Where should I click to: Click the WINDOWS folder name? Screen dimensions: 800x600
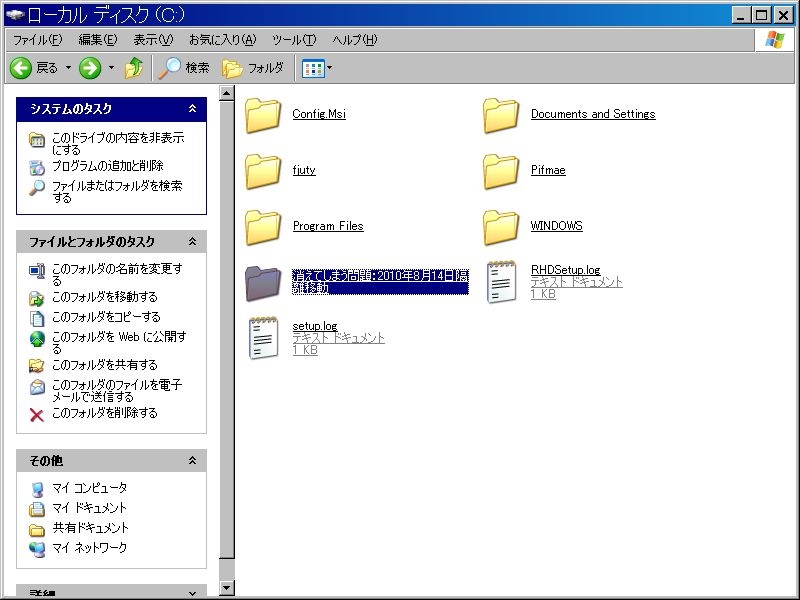(557, 226)
